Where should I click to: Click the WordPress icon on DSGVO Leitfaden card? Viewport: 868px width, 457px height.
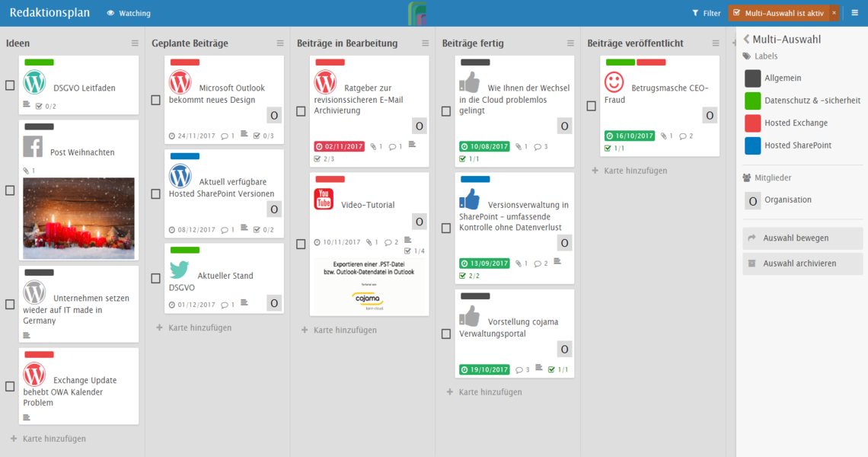(x=34, y=82)
